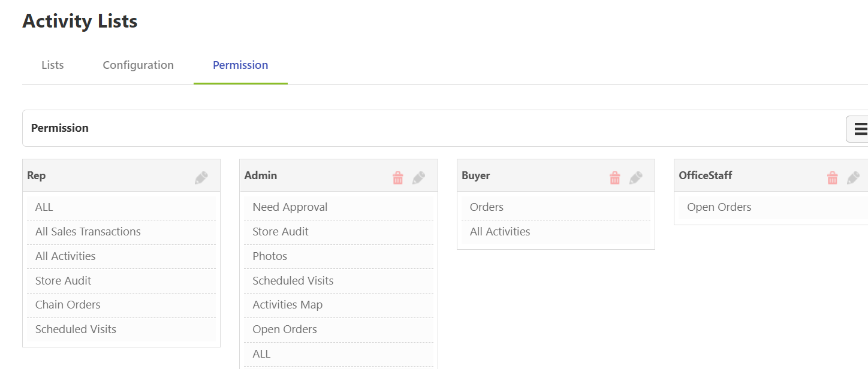This screenshot has height=369, width=868.
Task: Select ALL under the Rep group
Action: [44, 207]
